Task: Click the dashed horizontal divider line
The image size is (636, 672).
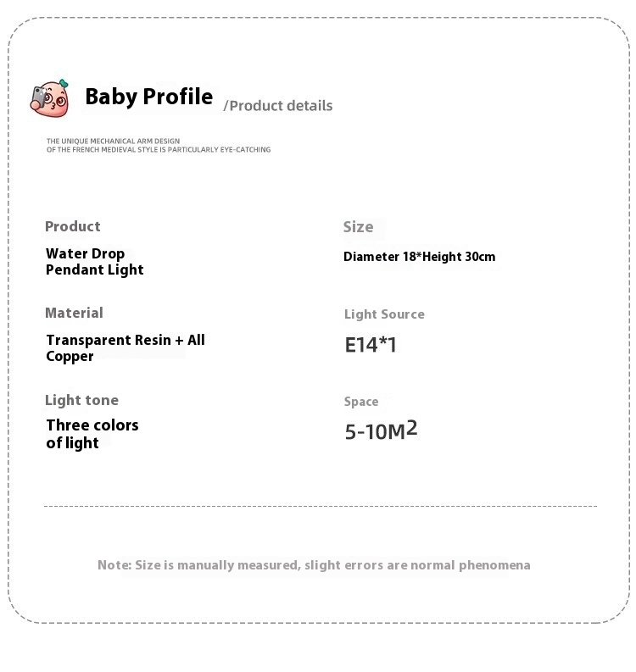Action: (x=321, y=506)
